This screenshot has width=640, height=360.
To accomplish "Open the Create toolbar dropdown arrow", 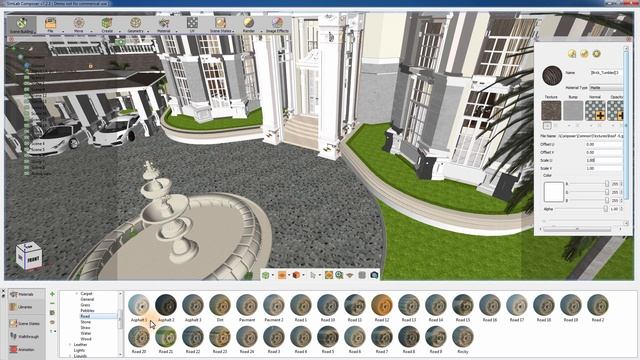I will click(120, 31).
